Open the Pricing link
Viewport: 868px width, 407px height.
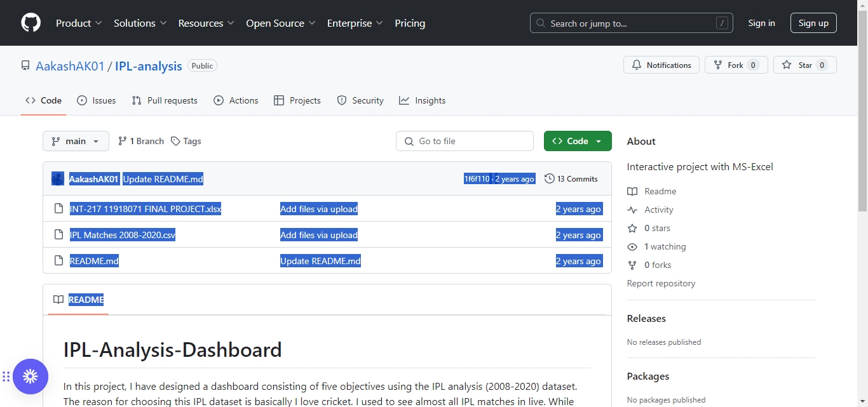[x=410, y=23]
